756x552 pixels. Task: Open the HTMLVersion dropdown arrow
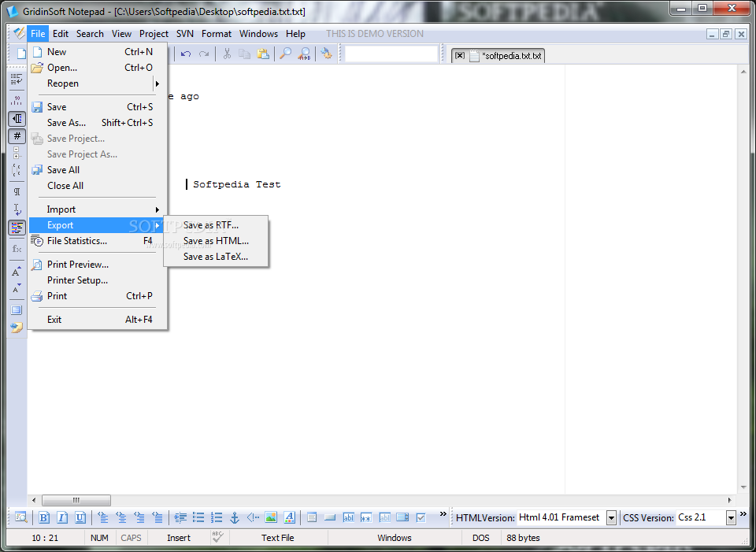pyautogui.click(x=611, y=518)
